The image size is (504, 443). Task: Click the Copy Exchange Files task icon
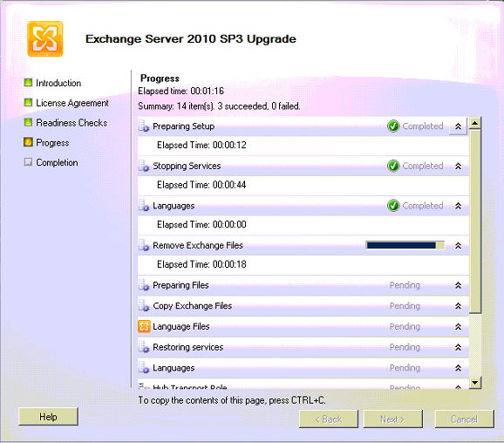(x=144, y=306)
